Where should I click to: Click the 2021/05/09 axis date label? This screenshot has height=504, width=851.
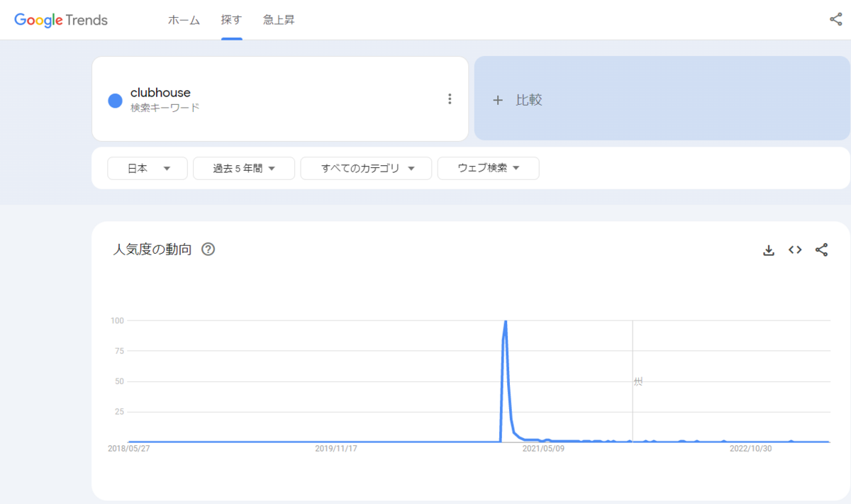tap(543, 449)
